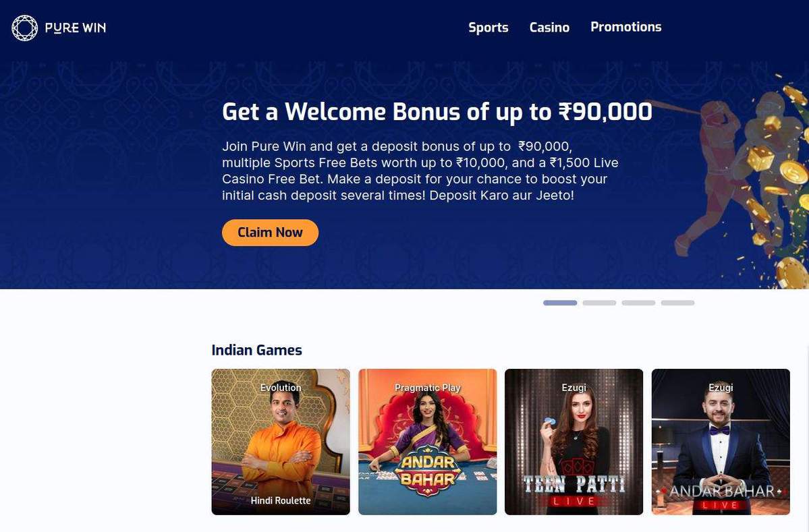Screen dimensions: 809x532
Task: Click the Evolution provider label on Hindi Roulette
Action: point(281,388)
